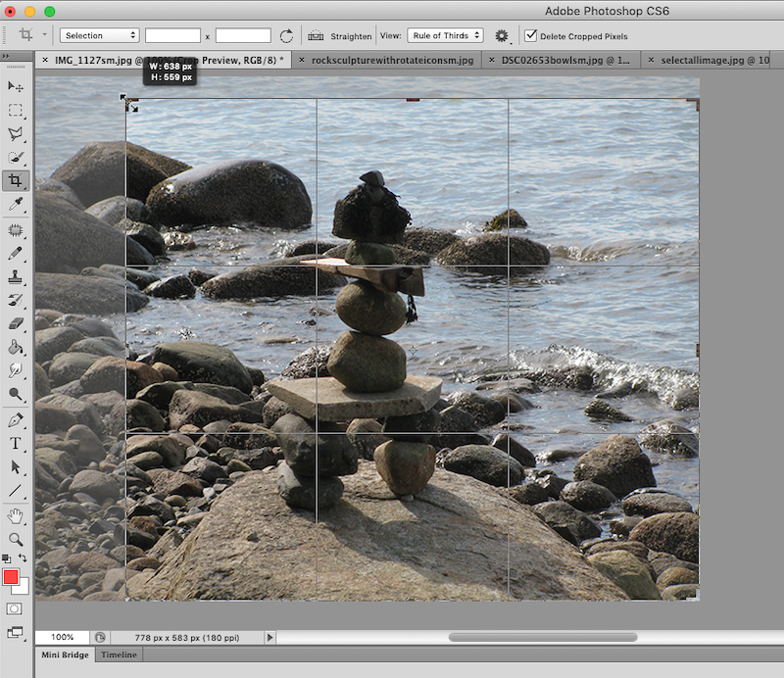Select the Burn tool

16,394
